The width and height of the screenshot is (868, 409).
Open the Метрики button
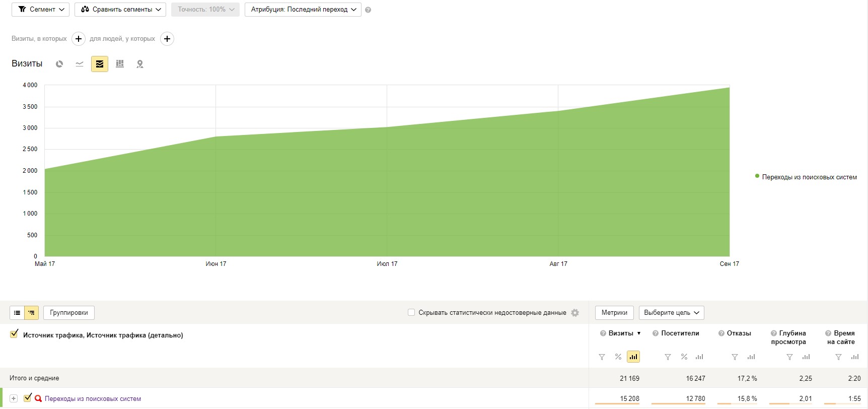614,313
